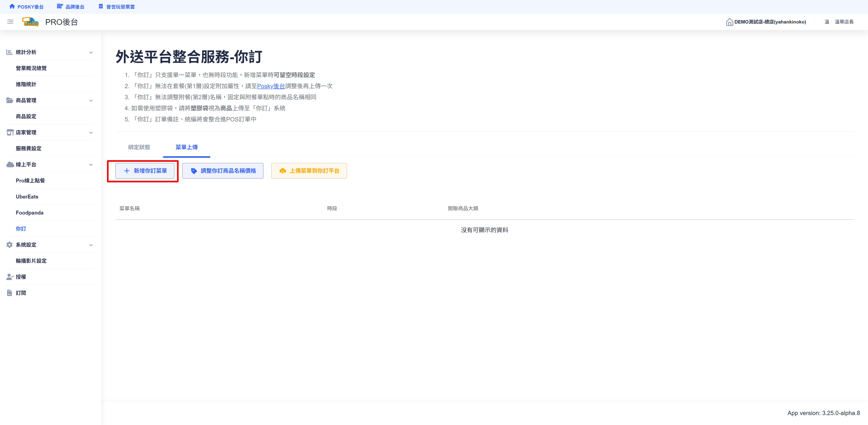Click the Posky logo icon
This screenshot has width=868, height=425.
click(30, 22)
